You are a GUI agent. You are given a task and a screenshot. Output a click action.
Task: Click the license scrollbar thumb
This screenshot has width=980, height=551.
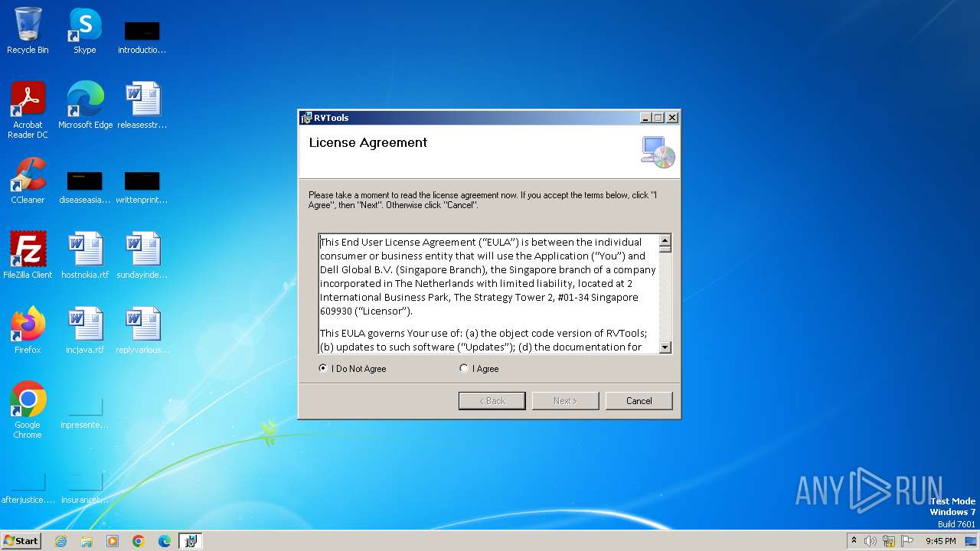pos(665,249)
